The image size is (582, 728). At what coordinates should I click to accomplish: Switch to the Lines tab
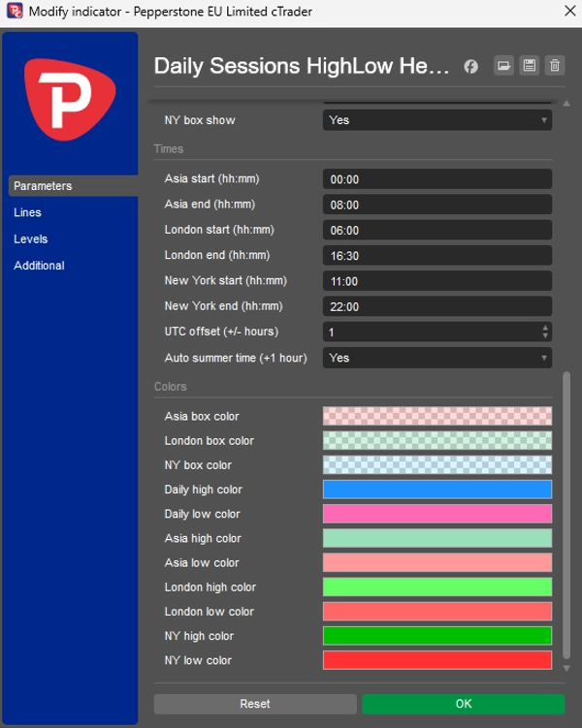tap(27, 212)
